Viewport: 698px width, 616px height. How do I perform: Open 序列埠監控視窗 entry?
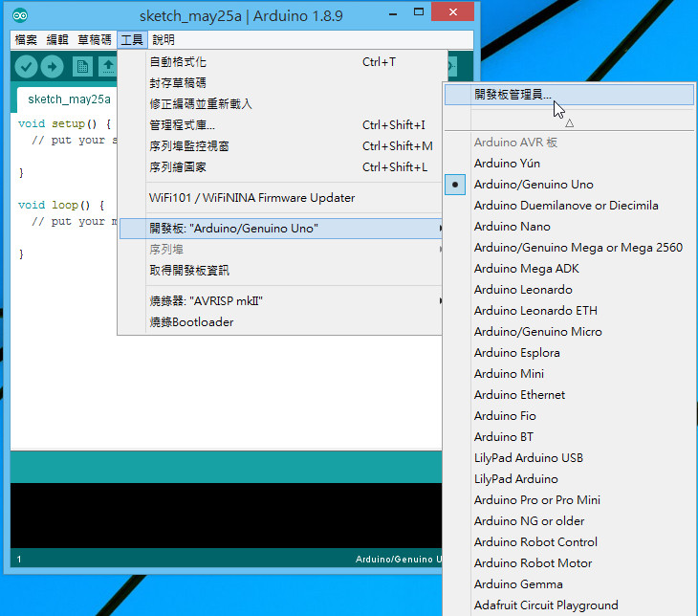281,146
